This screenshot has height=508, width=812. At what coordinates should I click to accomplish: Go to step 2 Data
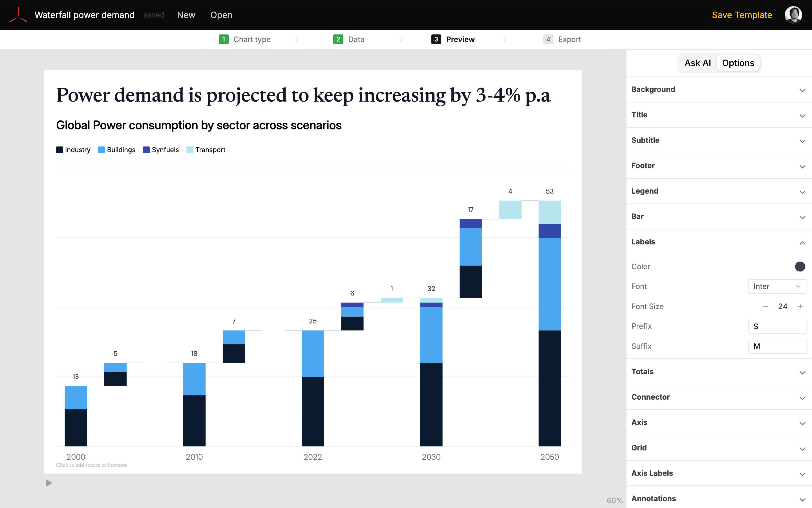[348, 39]
